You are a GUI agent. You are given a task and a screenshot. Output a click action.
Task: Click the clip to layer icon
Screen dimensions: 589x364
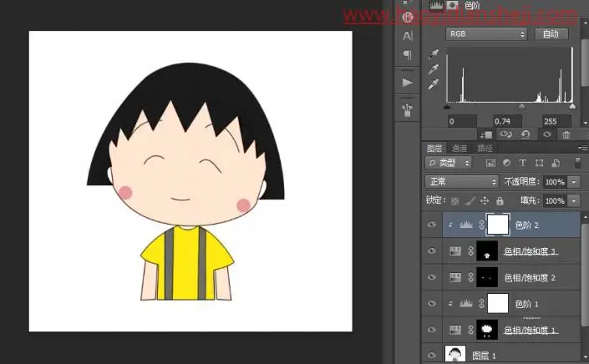coord(485,134)
